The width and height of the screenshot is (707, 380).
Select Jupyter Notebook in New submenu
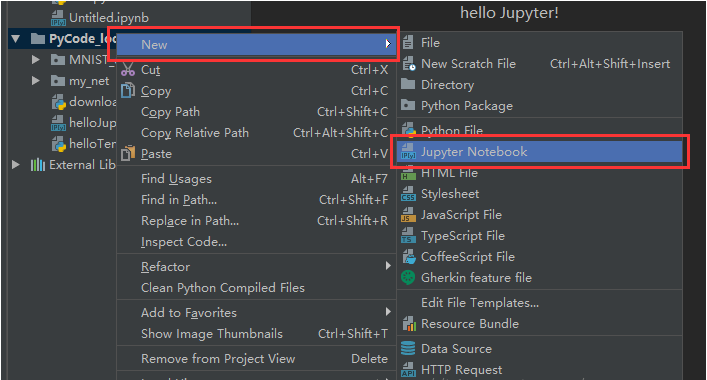tap(540, 151)
